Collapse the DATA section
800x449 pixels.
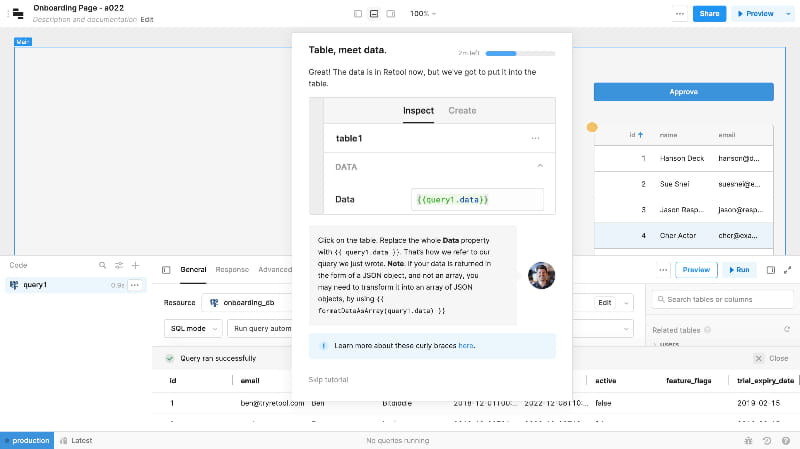click(x=540, y=166)
